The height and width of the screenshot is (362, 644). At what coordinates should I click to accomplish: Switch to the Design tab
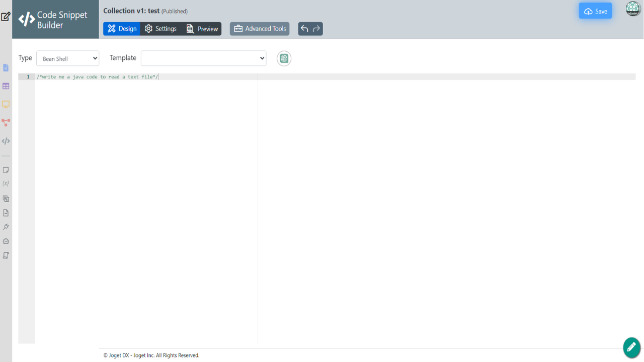tap(122, 29)
